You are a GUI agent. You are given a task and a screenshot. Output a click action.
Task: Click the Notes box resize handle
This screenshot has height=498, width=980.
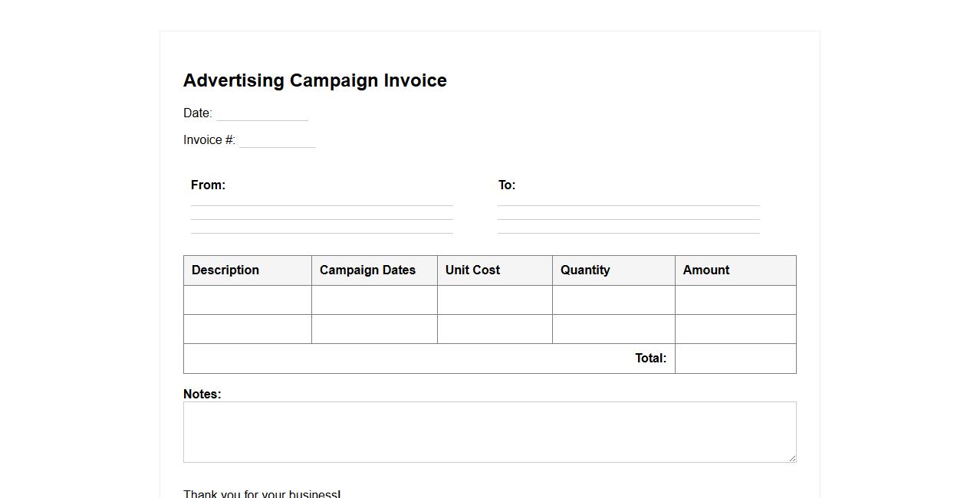[792, 458]
